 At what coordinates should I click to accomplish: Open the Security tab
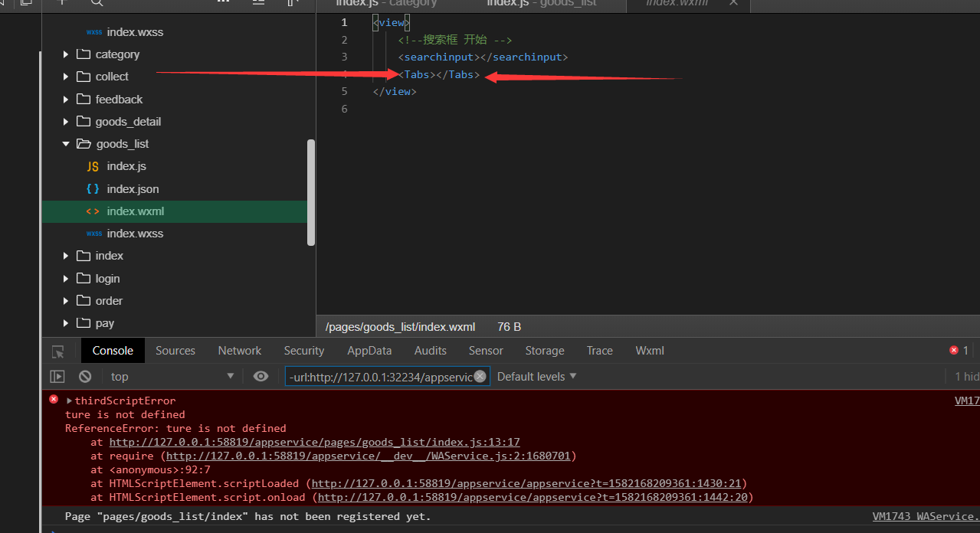point(304,351)
